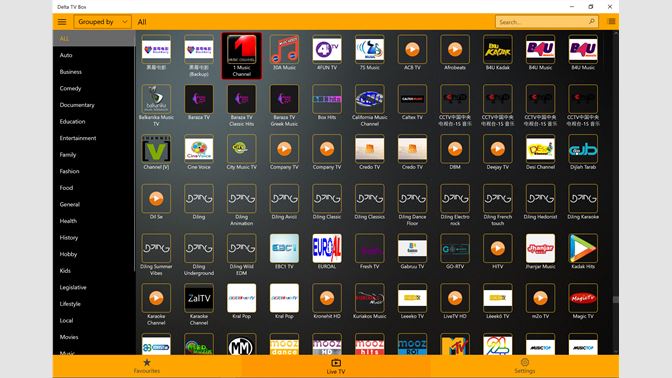The width and height of the screenshot is (672, 378).
Task: Pick the Movies category
Action: (94, 337)
